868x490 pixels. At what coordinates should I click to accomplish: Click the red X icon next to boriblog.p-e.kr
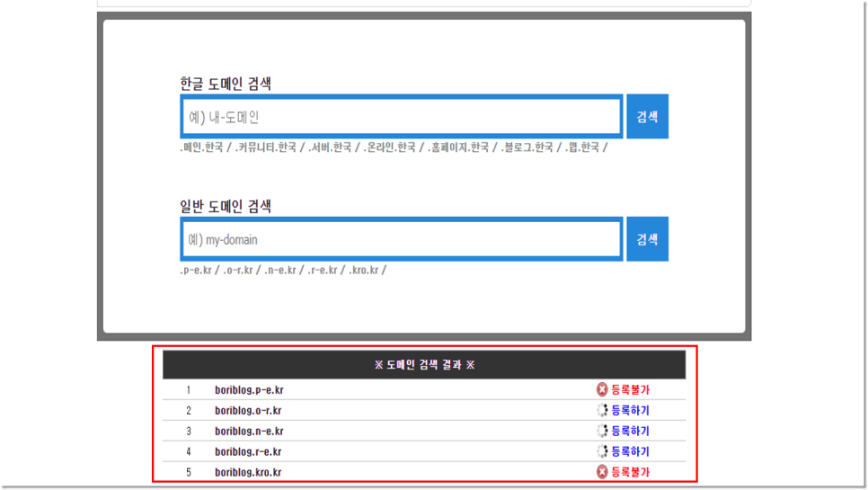click(x=602, y=389)
